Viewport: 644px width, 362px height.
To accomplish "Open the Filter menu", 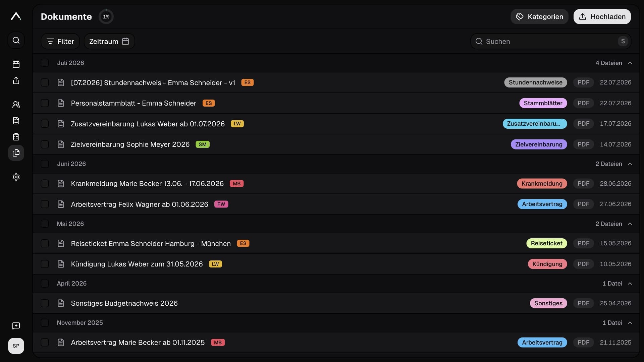I will pos(60,41).
